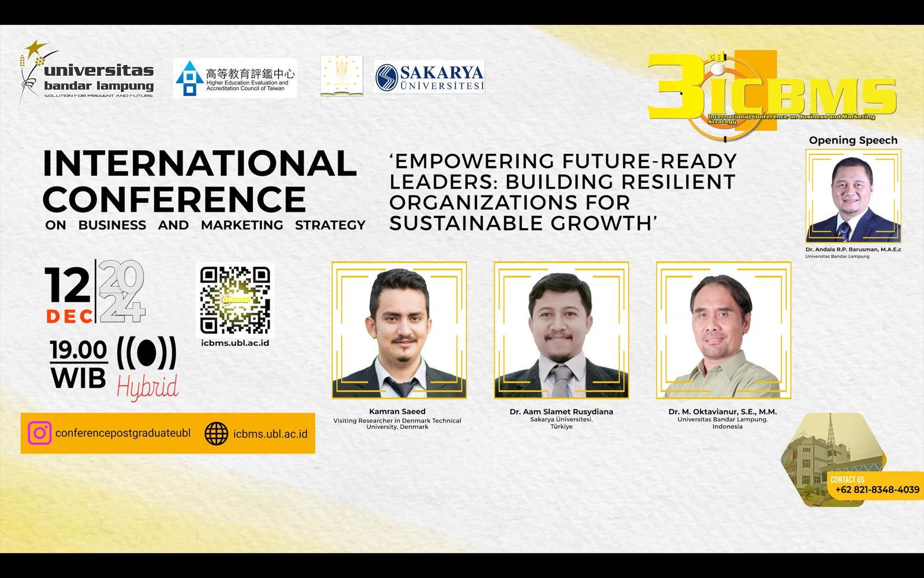Click the '12 DEC' date text
The image size is (924, 578).
tap(69, 294)
